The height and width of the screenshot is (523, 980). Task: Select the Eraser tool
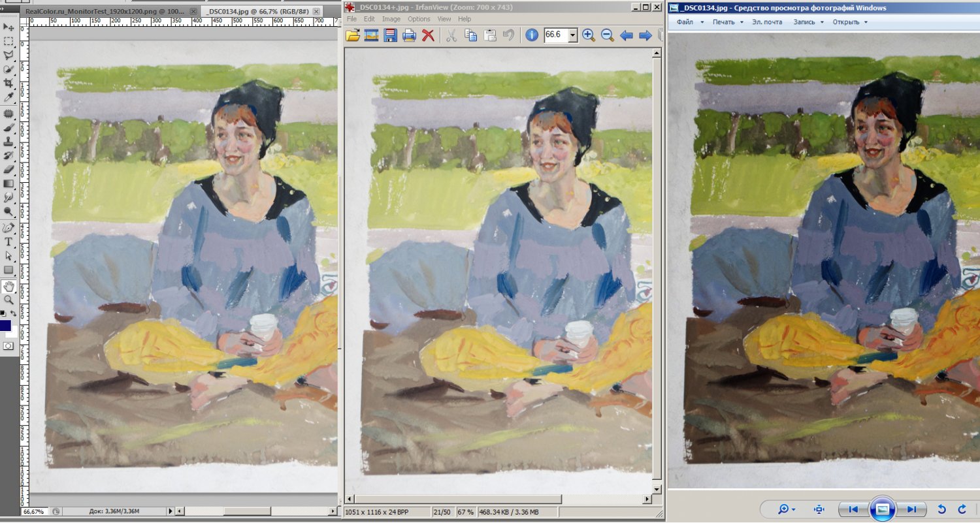coord(8,169)
